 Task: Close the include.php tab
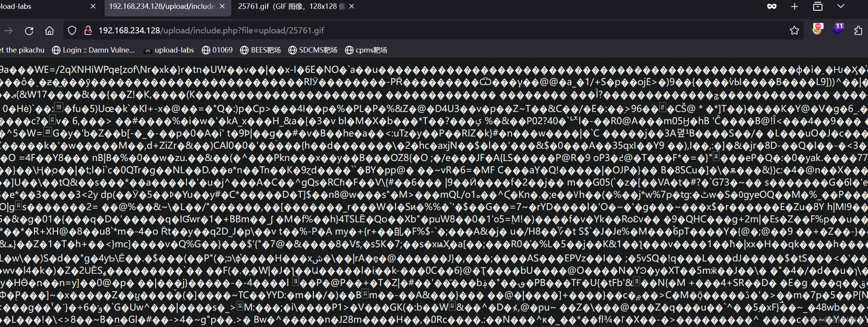pos(223,7)
